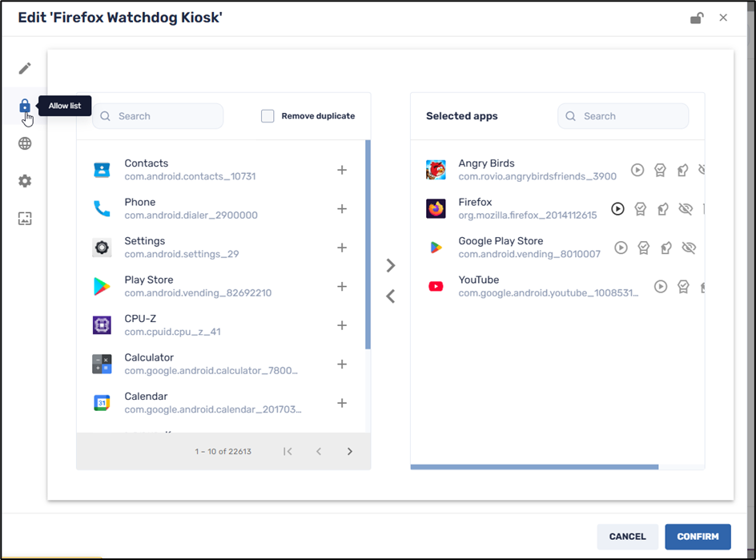Open the settings gear in the left sidebar

tap(24, 181)
